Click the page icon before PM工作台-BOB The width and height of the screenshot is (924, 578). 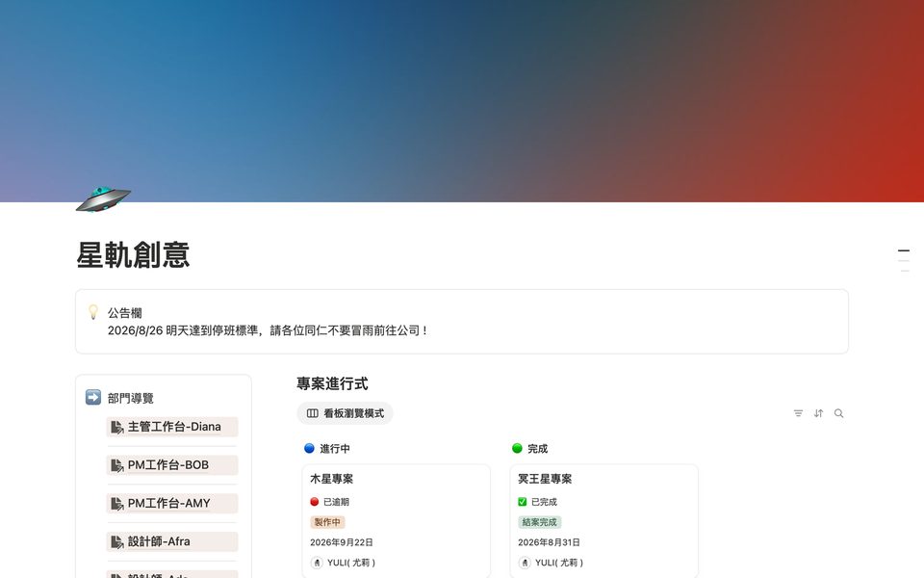[x=117, y=464]
